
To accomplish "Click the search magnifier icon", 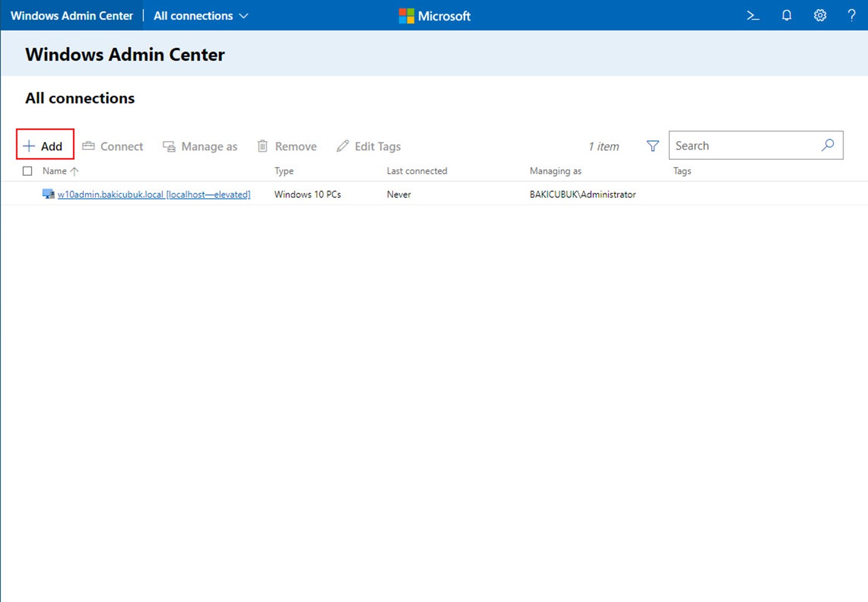I will [828, 145].
